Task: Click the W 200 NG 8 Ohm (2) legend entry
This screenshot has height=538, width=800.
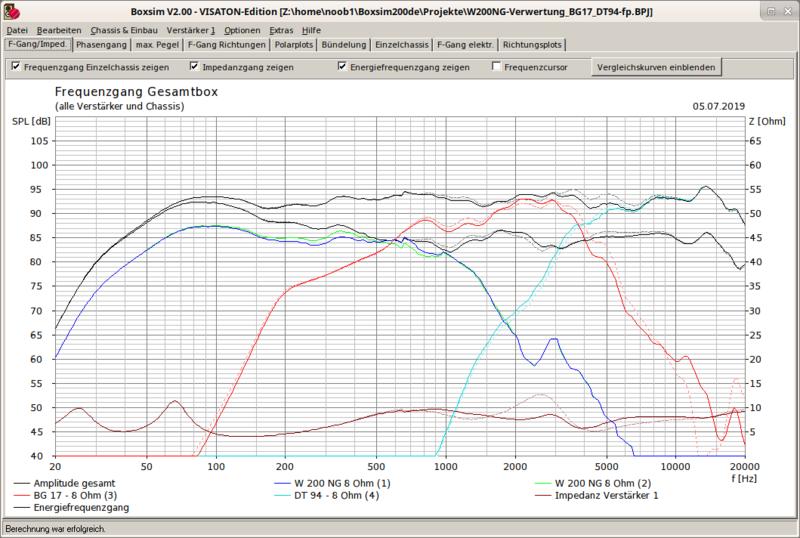Action: (593, 483)
